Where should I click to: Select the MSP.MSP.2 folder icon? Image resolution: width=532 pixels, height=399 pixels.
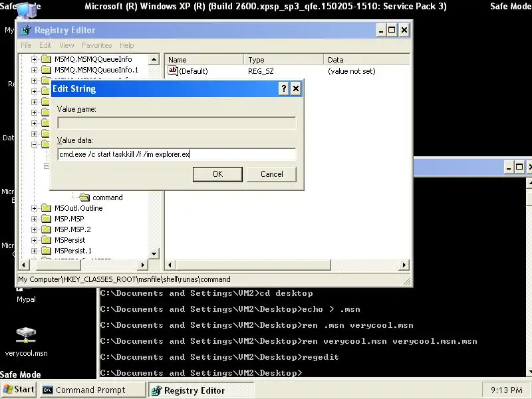click(46, 229)
